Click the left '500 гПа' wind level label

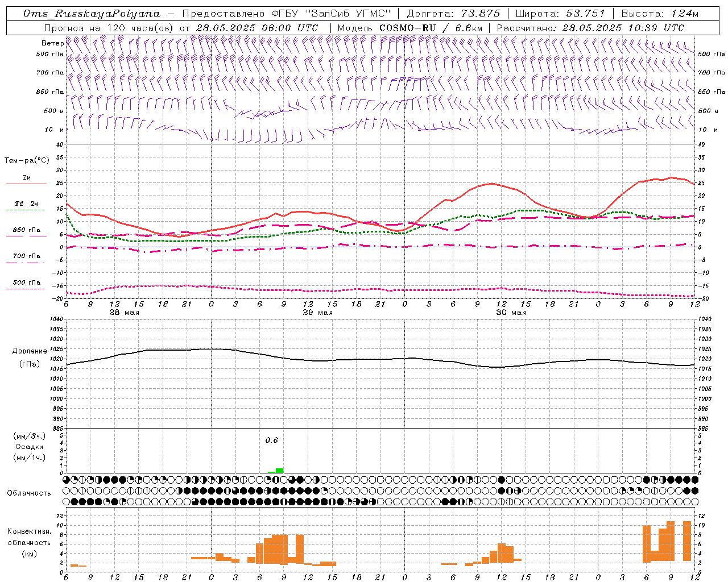point(50,54)
